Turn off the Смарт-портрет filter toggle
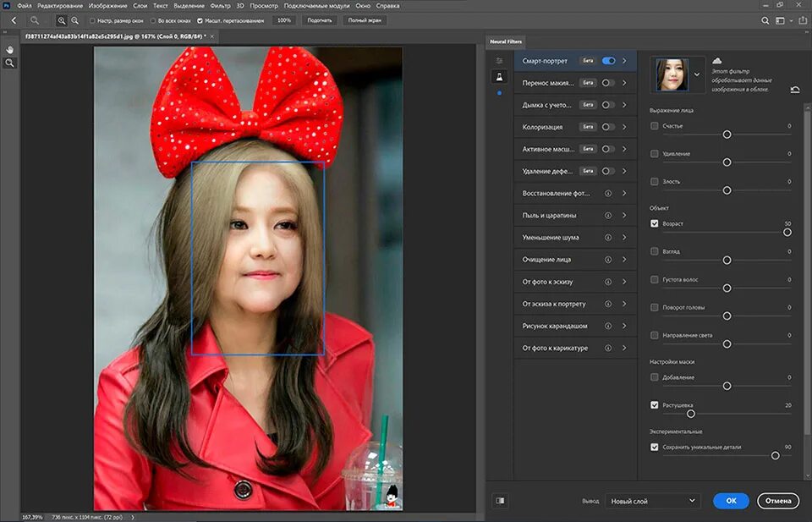 pos(608,61)
